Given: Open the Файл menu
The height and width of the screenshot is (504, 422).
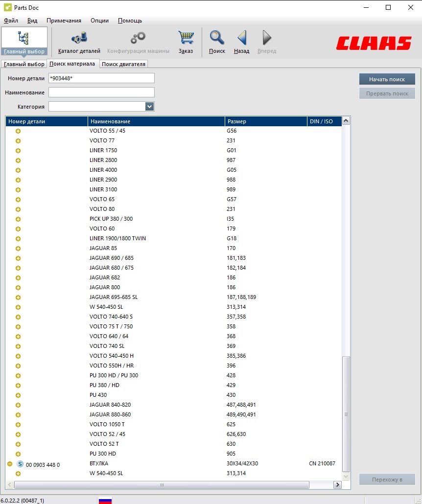Looking at the screenshot, I should [11, 21].
